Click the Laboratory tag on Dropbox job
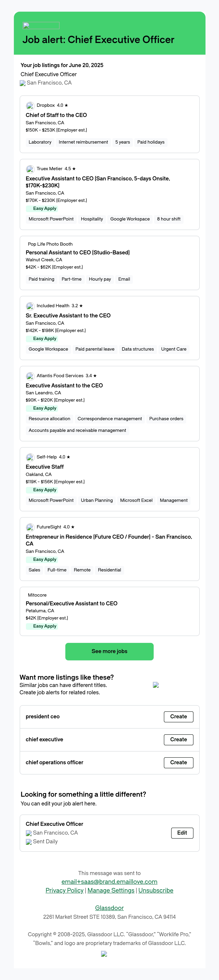The image size is (219, 980). [40, 142]
